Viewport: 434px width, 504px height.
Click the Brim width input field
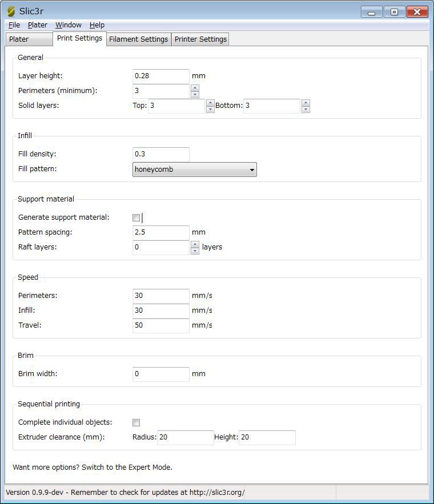coord(160,374)
